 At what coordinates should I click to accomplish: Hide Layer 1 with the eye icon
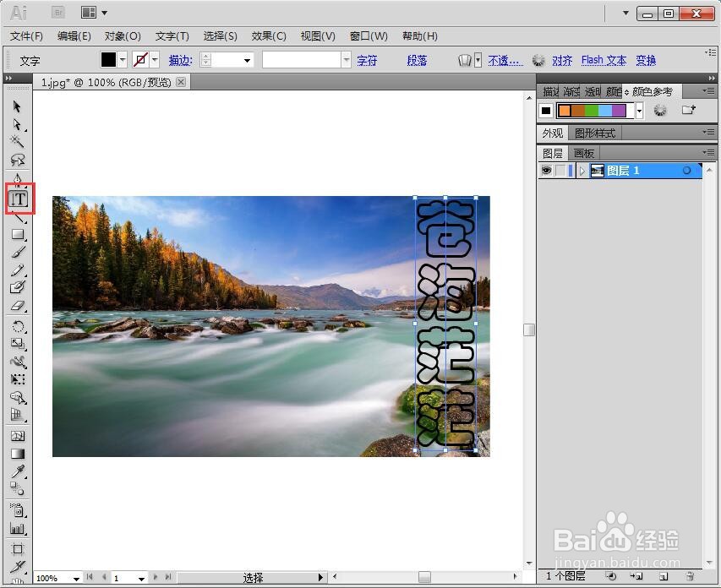click(546, 171)
